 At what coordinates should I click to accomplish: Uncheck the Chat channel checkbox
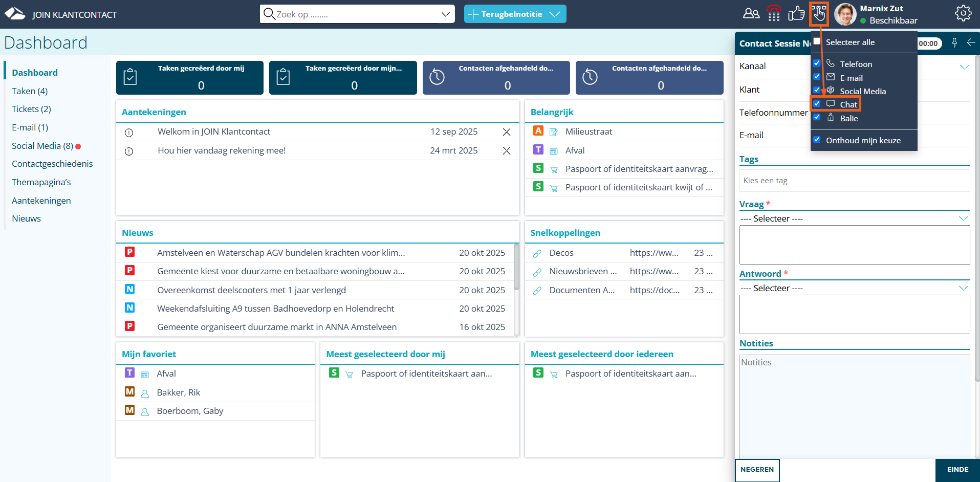(817, 104)
